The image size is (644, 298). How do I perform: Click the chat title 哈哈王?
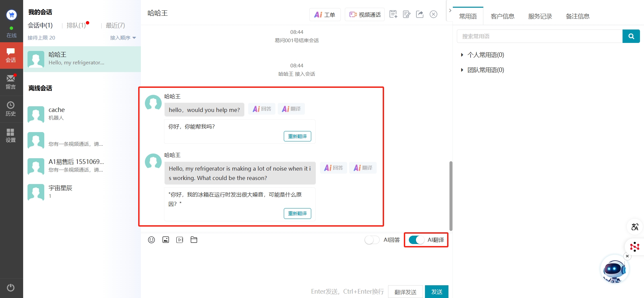point(158,13)
